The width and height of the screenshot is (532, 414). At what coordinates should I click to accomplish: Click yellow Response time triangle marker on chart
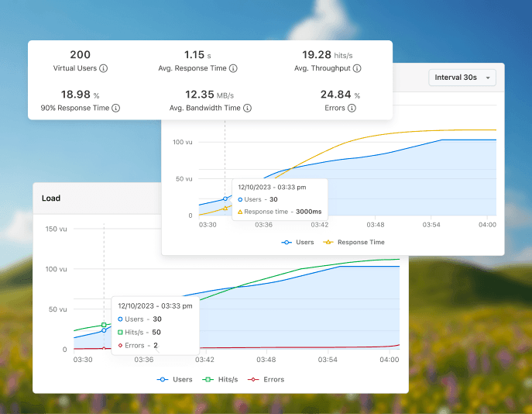click(x=225, y=209)
